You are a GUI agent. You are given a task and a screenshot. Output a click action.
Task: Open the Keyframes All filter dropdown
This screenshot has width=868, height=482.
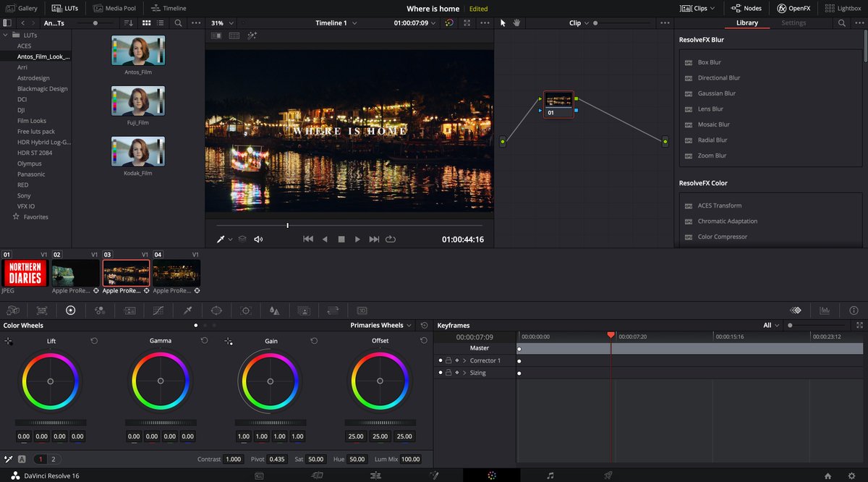[x=772, y=326]
